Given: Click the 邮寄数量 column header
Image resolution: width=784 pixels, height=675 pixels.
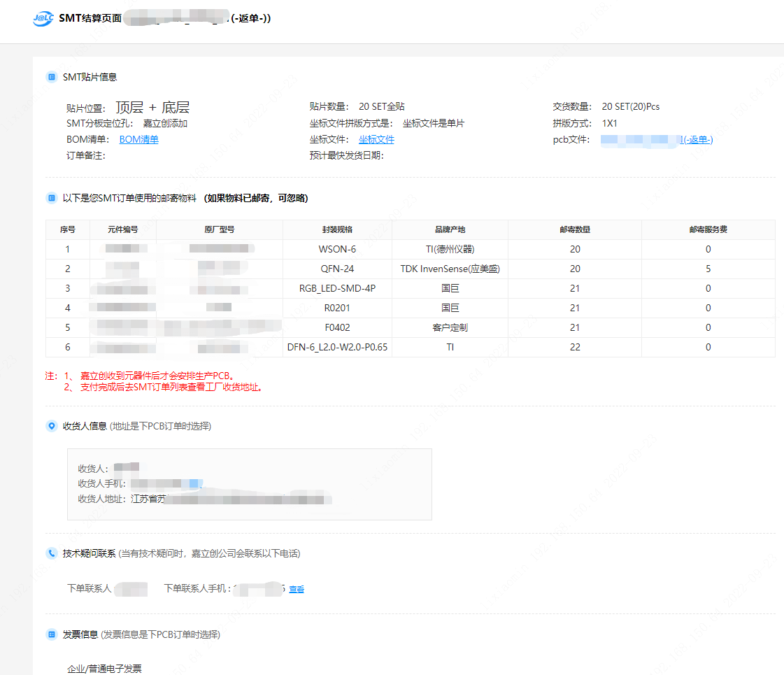Looking at the screenshot, I should (x=574, y=229).
